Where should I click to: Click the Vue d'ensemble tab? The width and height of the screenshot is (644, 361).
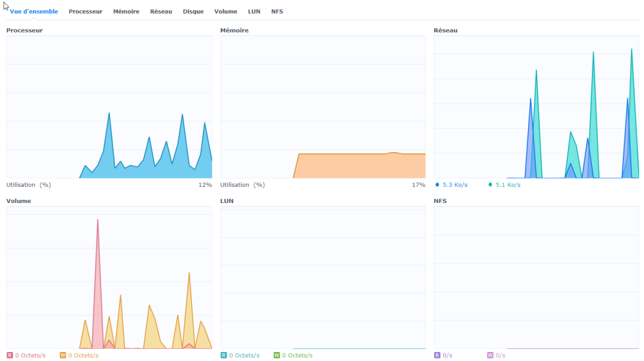[x=33, y=12]
